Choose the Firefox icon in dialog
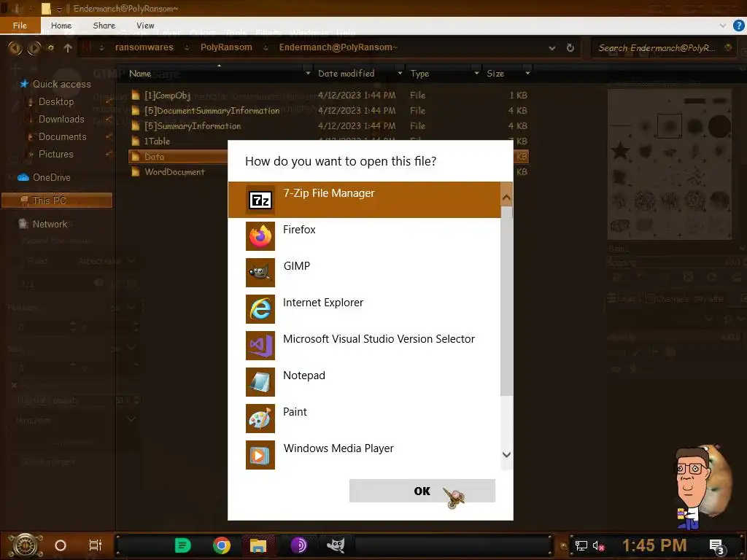747x560 pixels. coord(260,236)
